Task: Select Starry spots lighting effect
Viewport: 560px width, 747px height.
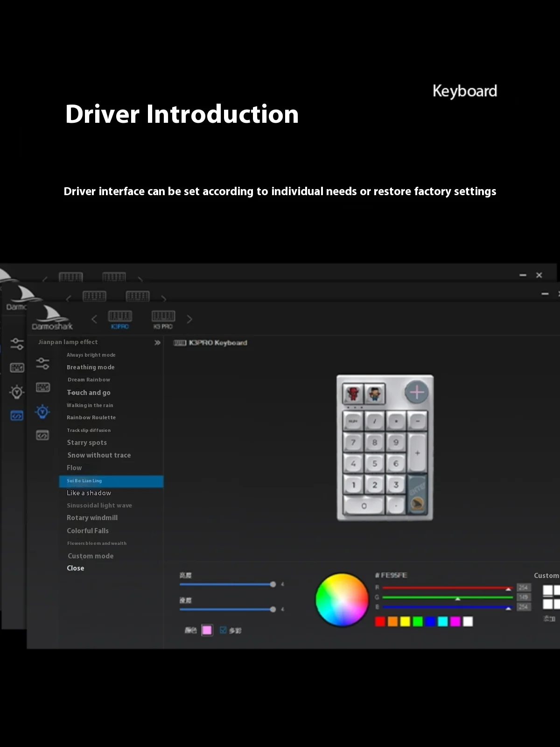Action: 87,443
